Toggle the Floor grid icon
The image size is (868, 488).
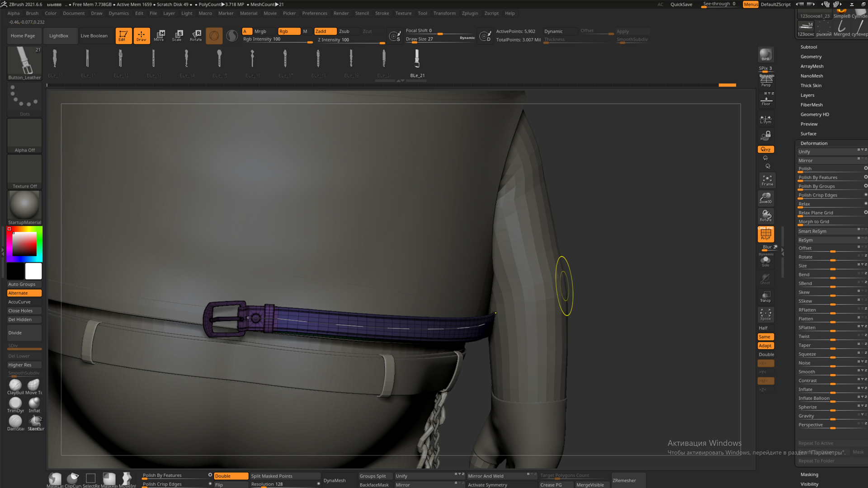pos(766,100)
